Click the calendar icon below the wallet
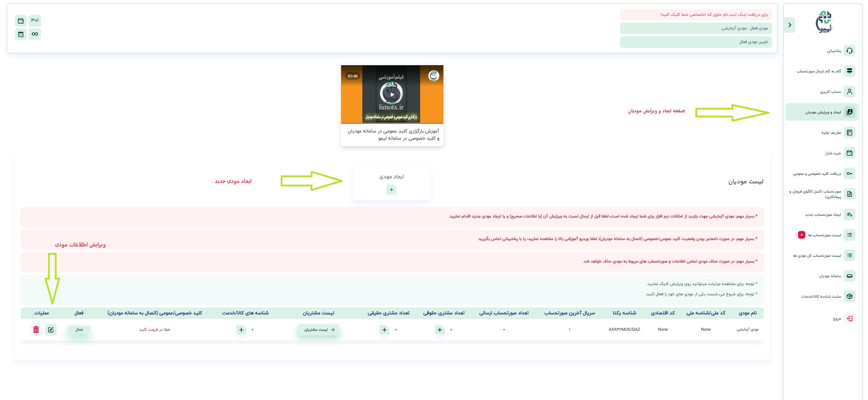 pyautogui.click(x=21, y=34)
